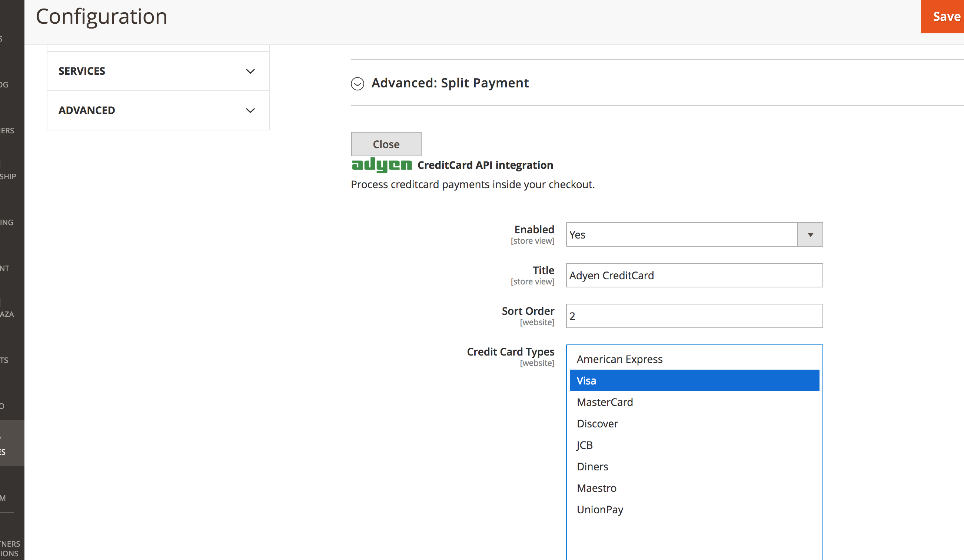Edit the Title field
Image resolution: width=964 pixels, height=560 pixels.
coord(694,275)
